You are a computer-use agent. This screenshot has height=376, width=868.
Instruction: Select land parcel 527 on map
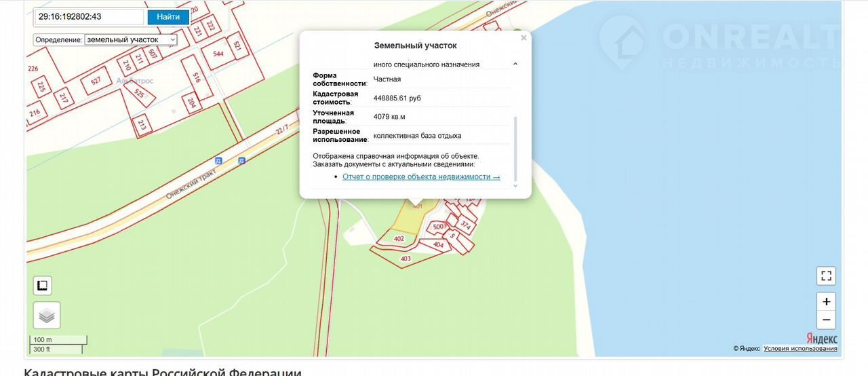pos(96,81)
